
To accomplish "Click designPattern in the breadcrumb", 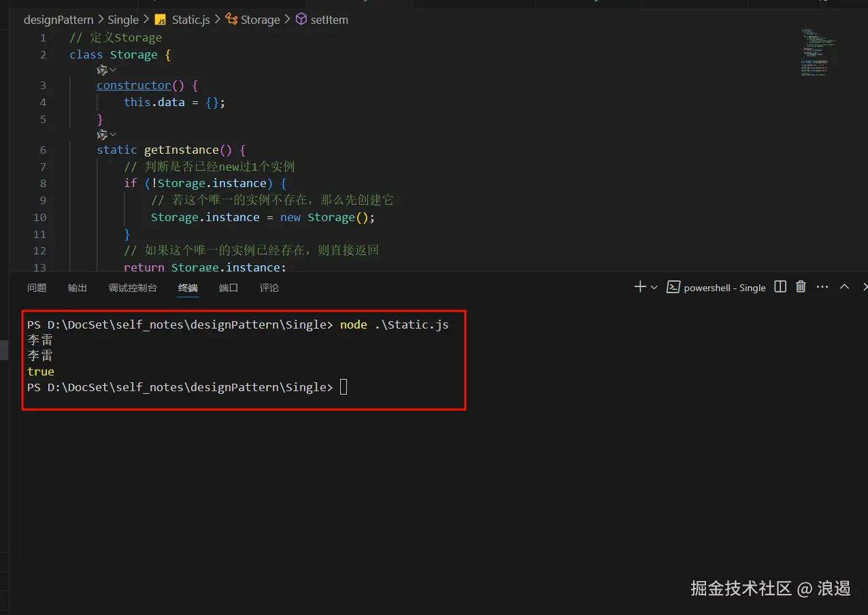I will pyautogui.click(x=59, y=20).
